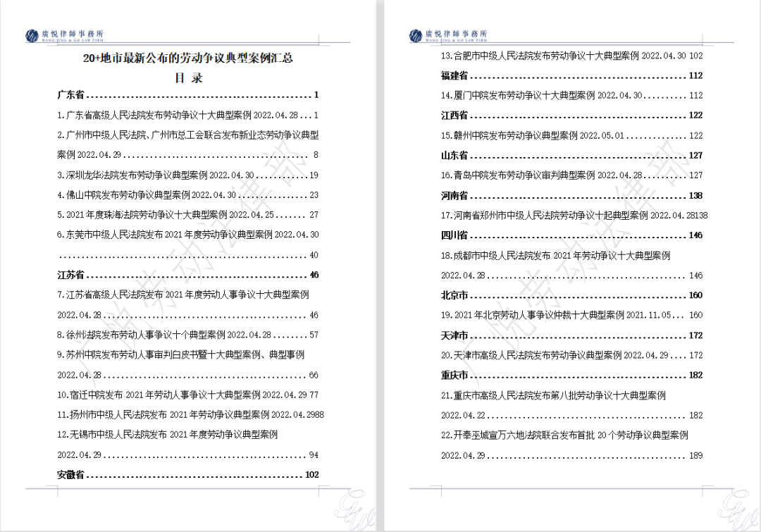Jump to the '安徽省' section entry
This screenshot has height=532, width=761.
(x=188, y=475)
